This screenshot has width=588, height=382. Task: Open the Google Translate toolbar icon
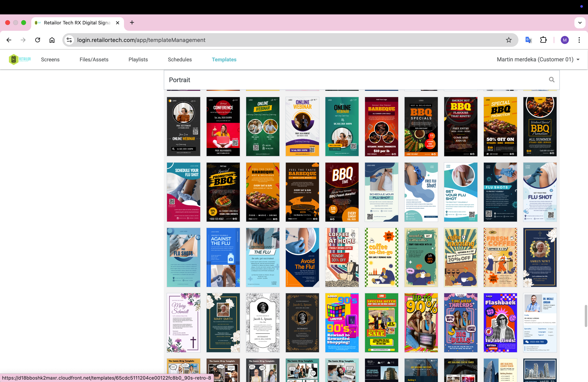click(528, 40)
